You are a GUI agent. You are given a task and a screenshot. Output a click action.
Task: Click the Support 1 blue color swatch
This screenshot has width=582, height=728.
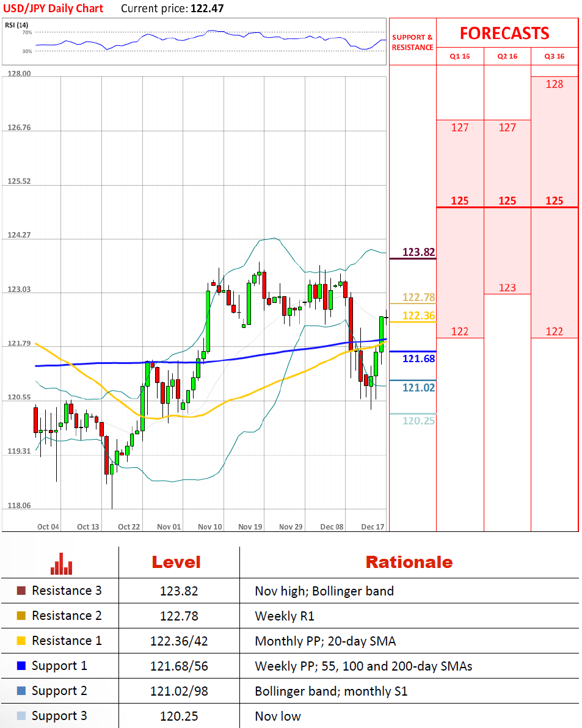click(x=21, y=666)
